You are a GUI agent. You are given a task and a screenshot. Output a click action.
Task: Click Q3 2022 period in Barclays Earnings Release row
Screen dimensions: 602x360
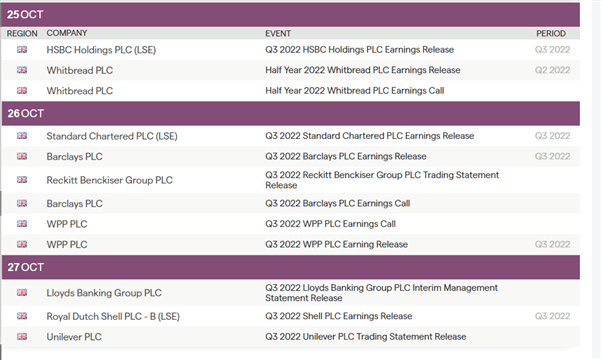pyautogui.click(x=552, y=156)
